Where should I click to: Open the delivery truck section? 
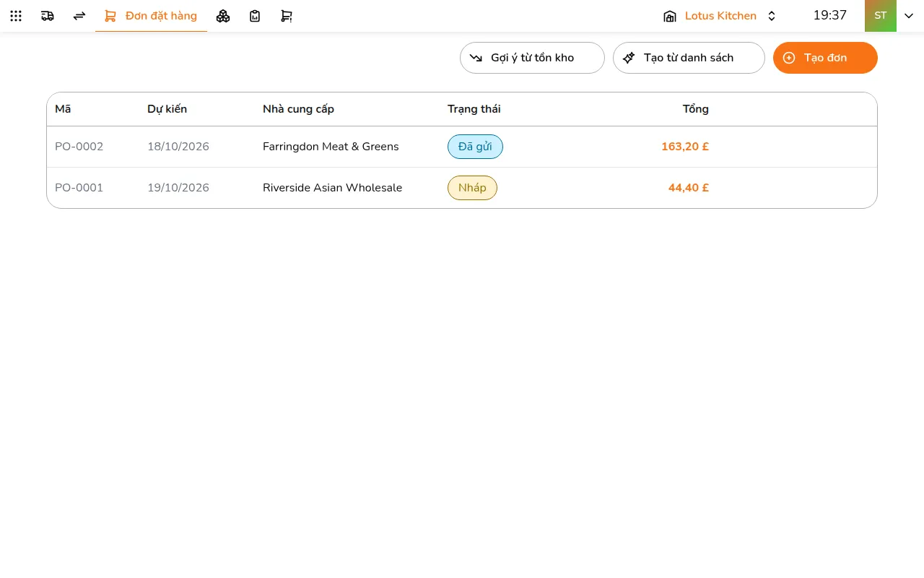click(x=48, y=16)
